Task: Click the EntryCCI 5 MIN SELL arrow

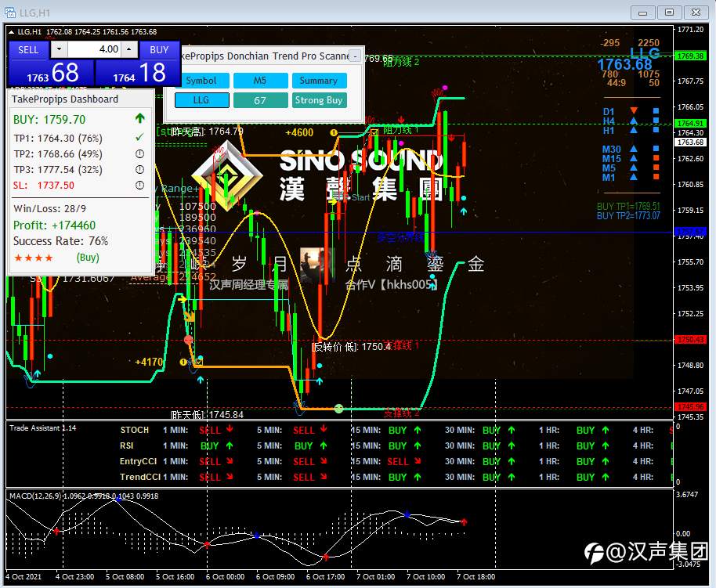Action: [324, 461]
